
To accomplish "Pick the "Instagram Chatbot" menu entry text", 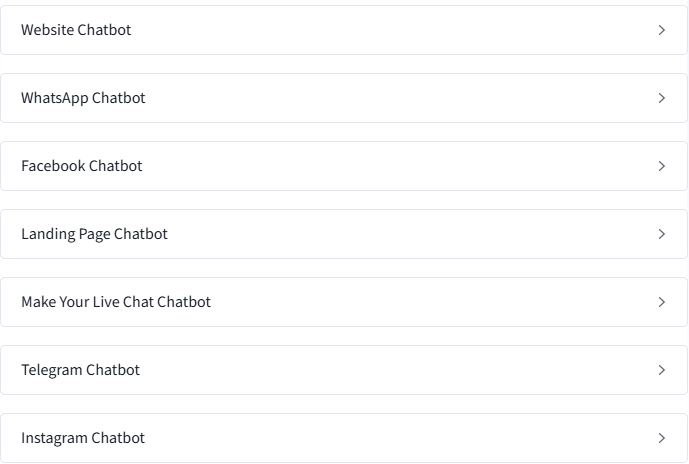I will [x=83, y=438].
